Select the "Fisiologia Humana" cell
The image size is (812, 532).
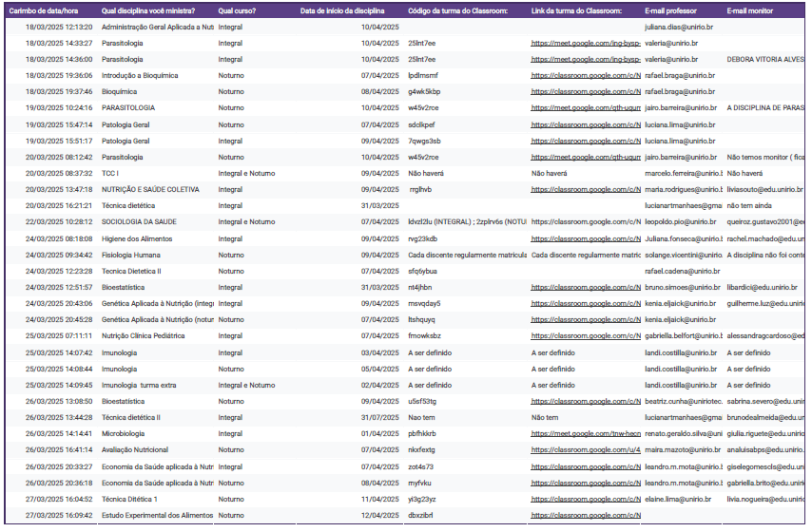[x=131, y=255]
